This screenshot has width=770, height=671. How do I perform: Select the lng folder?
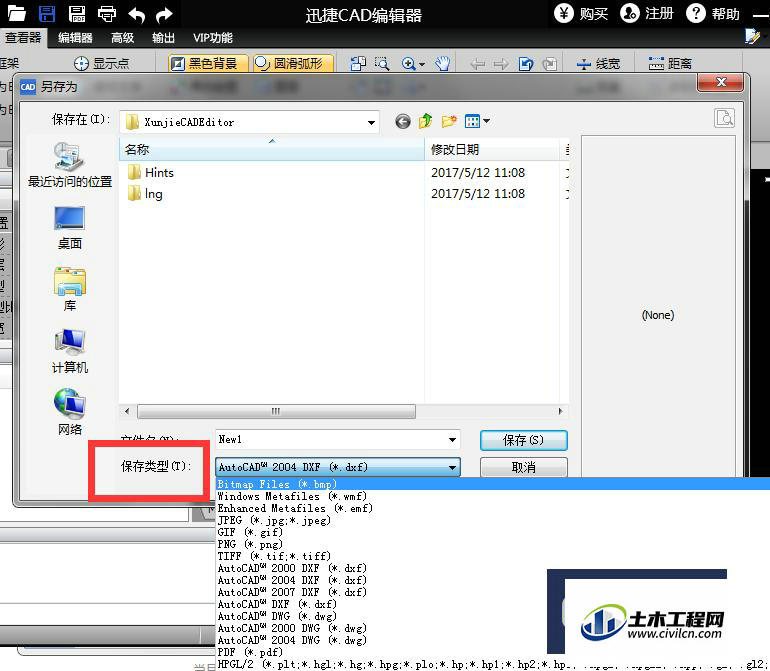pos(145,194)
